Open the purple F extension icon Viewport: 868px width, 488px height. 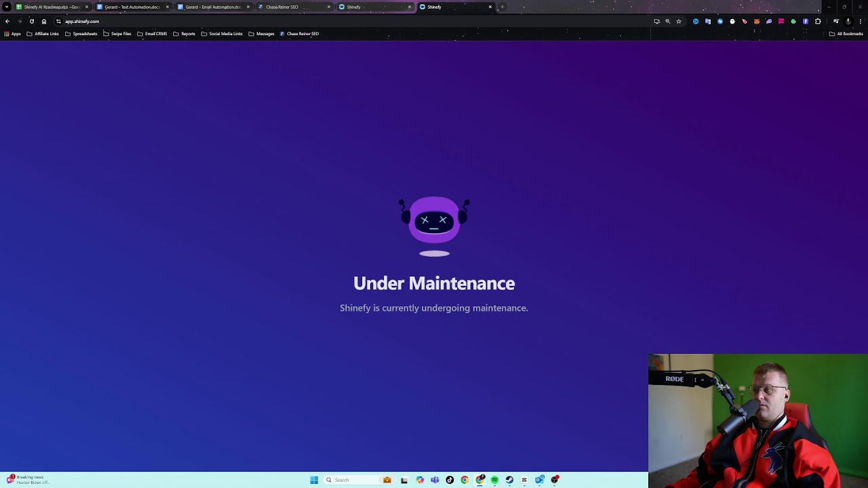point(806,21)
